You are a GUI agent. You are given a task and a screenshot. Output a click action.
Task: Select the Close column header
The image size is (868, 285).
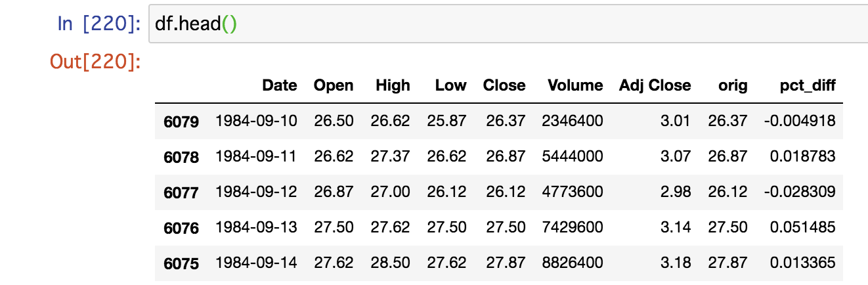point(504,85)
